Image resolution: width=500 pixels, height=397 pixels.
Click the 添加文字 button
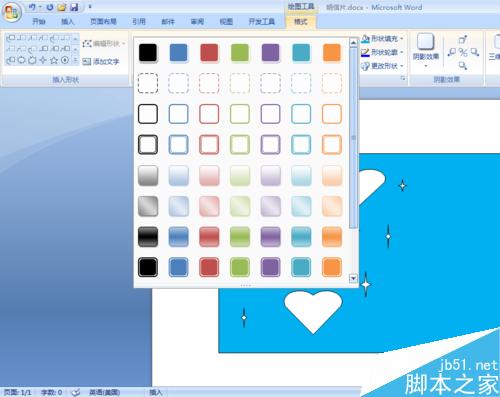coord(101,61)
